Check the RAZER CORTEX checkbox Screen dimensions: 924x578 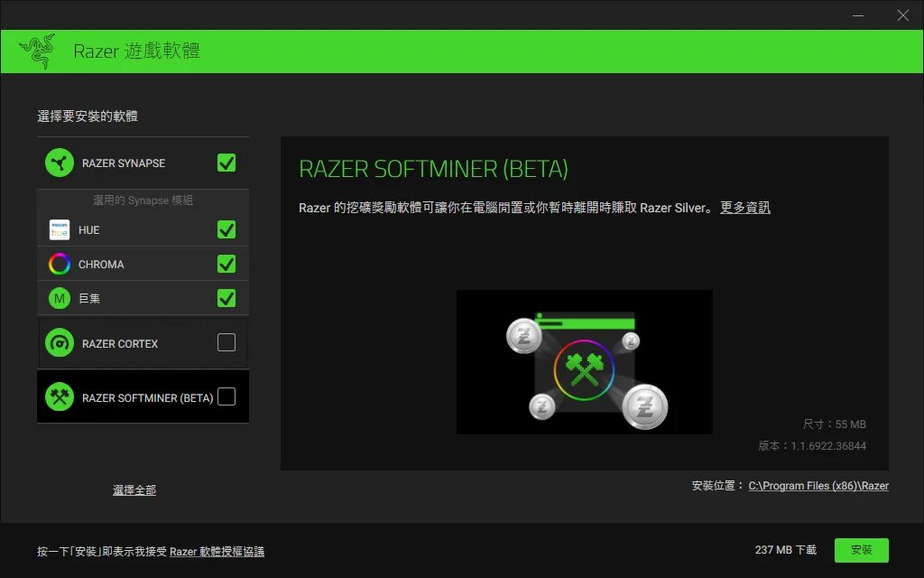click(226, 342)
